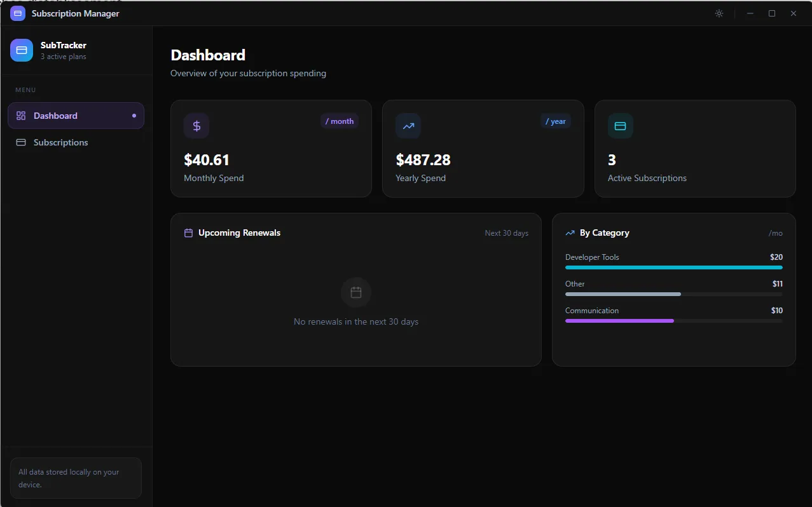Click the trend arrow icon on Yearly Spend
The width and height of the screenshot is (812, 507).
408,126
